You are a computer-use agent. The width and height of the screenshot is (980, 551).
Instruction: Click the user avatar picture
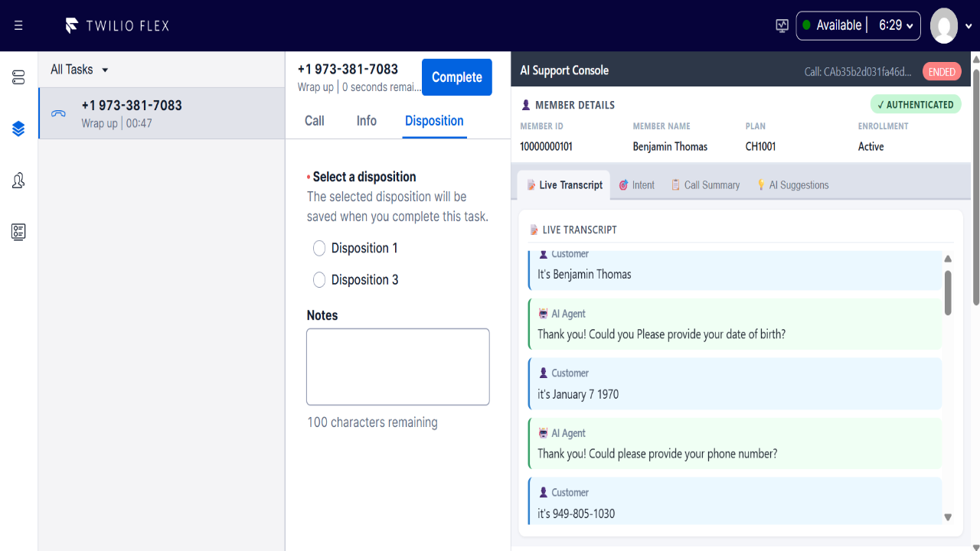(x=943, y=26)
